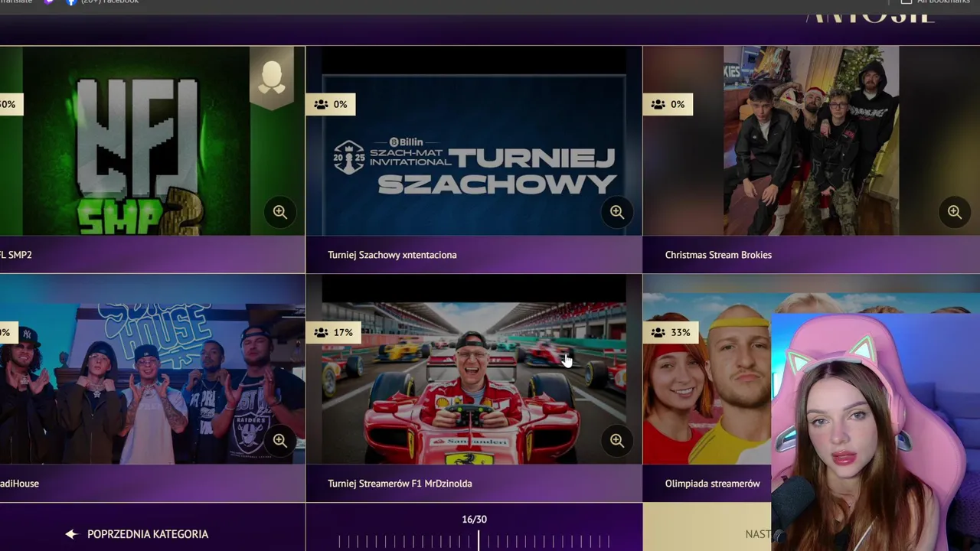980x551 pixels.
Task: Select the Olimpiada streamerów image
Action: 707,370
